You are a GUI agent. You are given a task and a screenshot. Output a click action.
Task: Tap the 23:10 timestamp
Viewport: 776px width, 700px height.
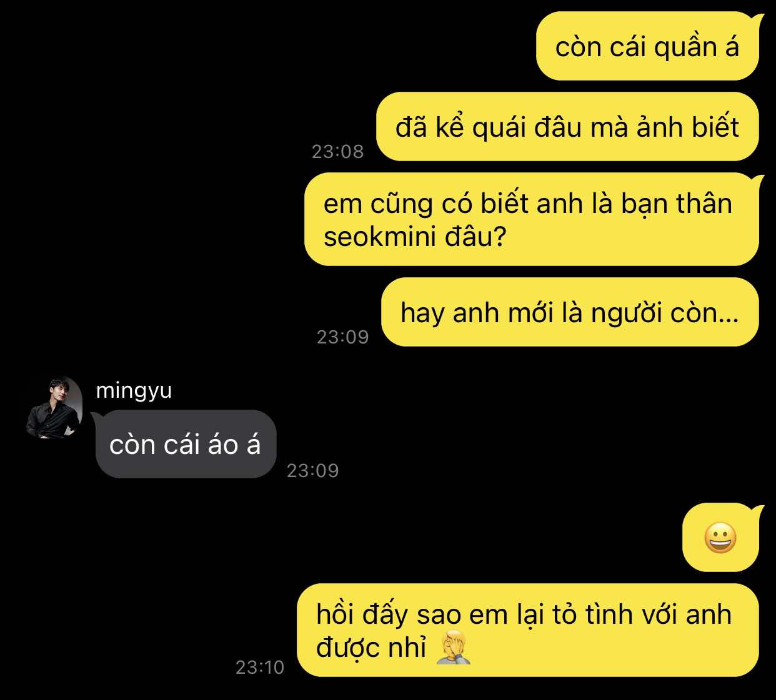point(260,668)
